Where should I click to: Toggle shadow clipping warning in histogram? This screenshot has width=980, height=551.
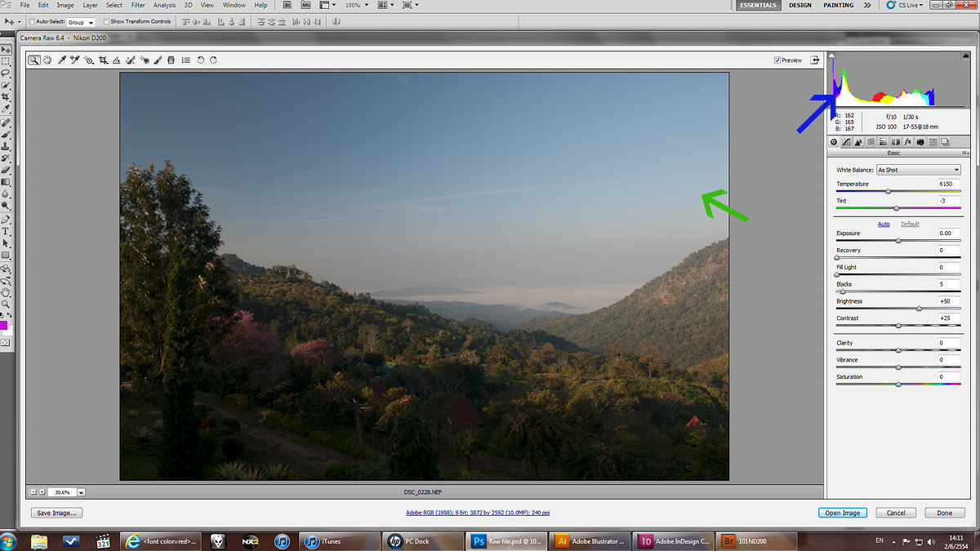[x=832, y=56]
